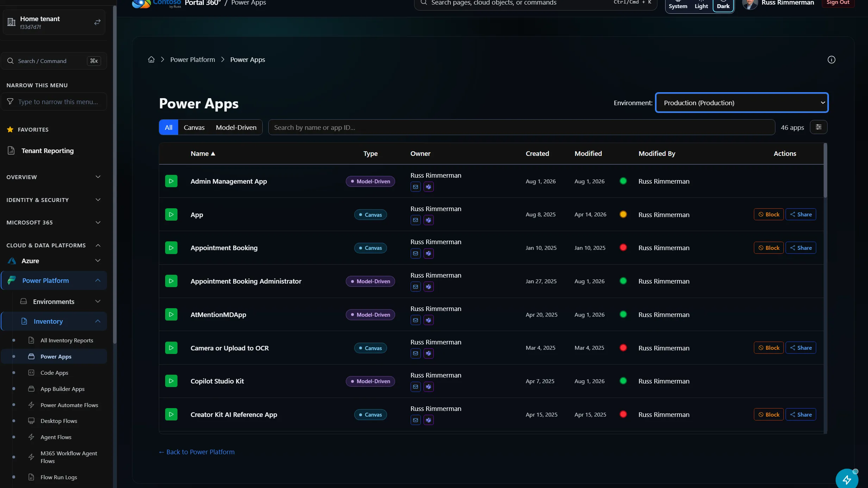The width and height of the screenshot is (868, 488).
Task: Open the Environment dropdown
Action: (x=742, y=103)
